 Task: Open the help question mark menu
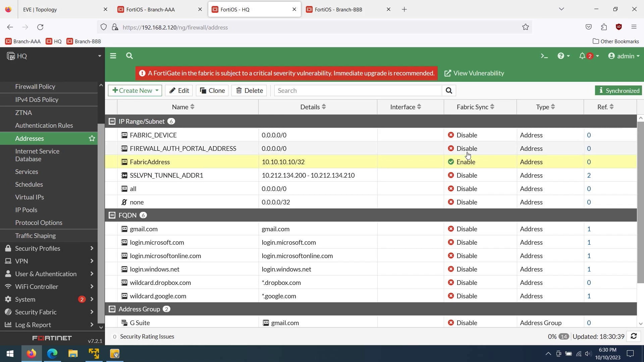click(563, 56)
